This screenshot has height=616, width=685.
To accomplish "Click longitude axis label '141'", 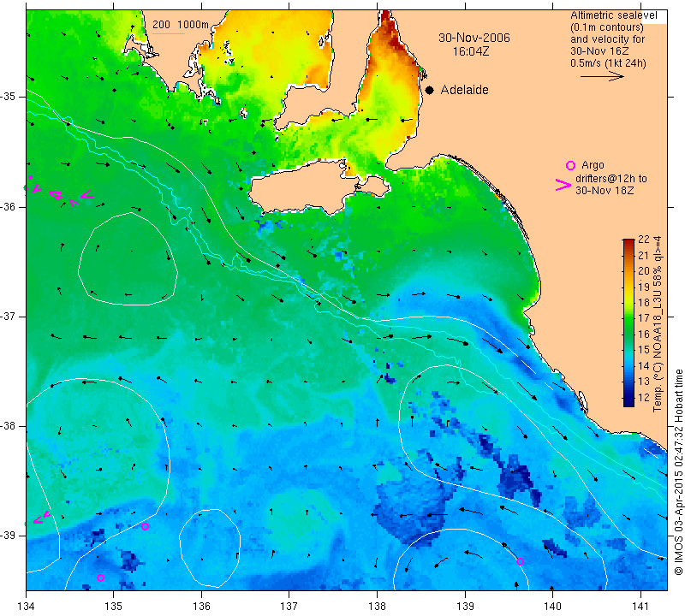I will click(x=640, y=606).
